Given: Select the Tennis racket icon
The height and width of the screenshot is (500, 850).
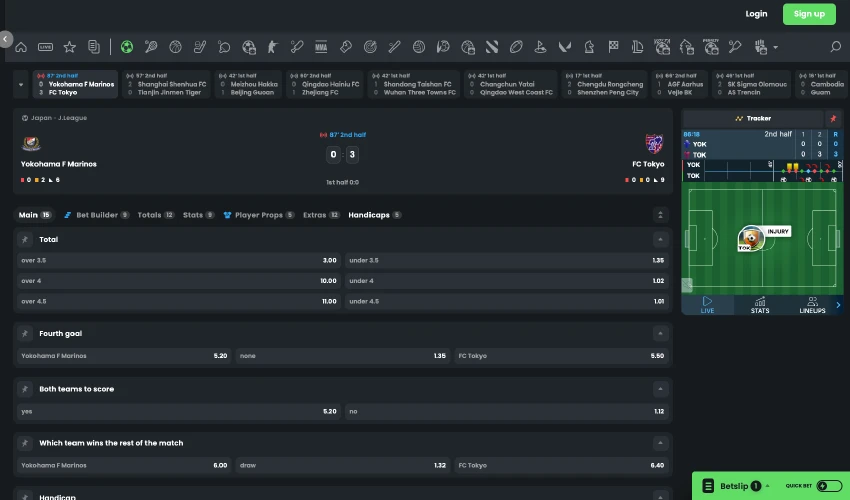Looking at the screenshot, I should pyautogui.click(x=151, y=47).
